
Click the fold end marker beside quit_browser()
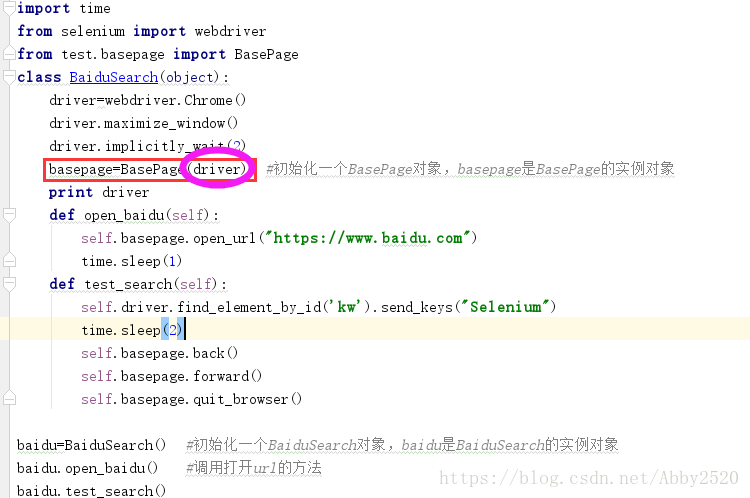click(9, 398)
